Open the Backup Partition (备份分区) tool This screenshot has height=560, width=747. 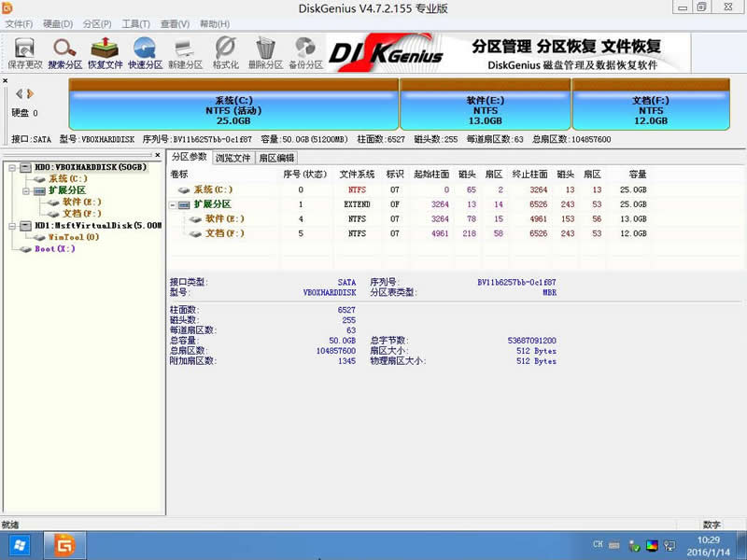pos(305,52)
